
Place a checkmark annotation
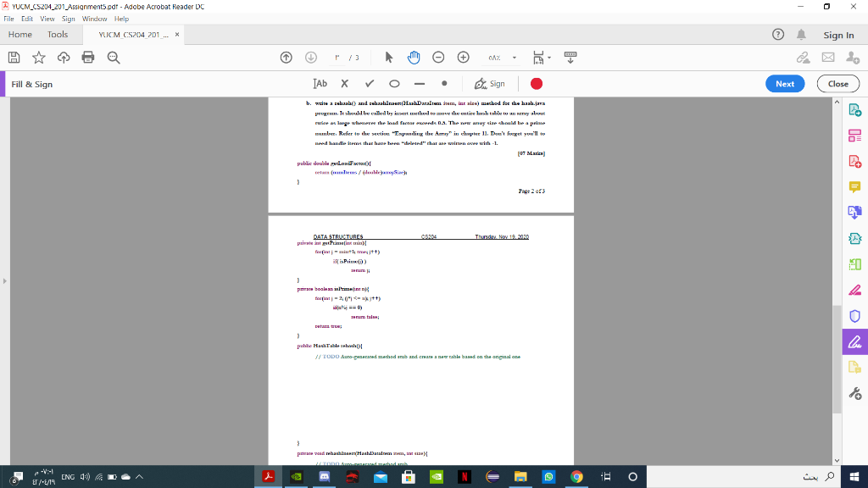point(370,83)
